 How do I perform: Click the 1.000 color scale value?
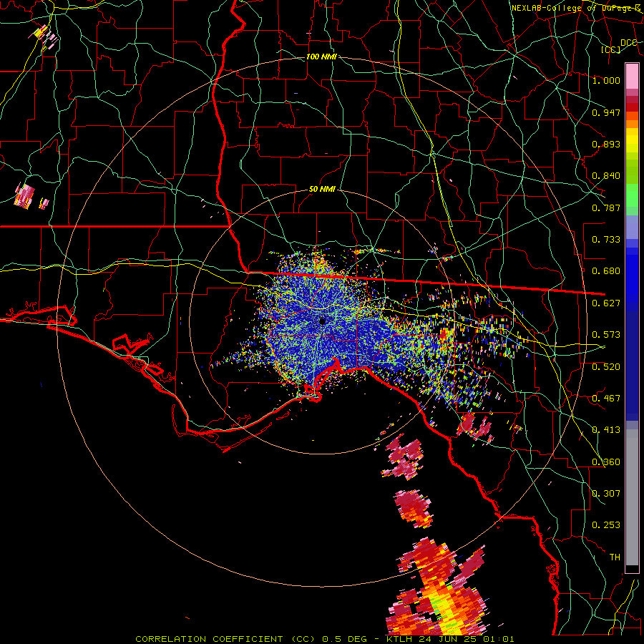(606, 80)
